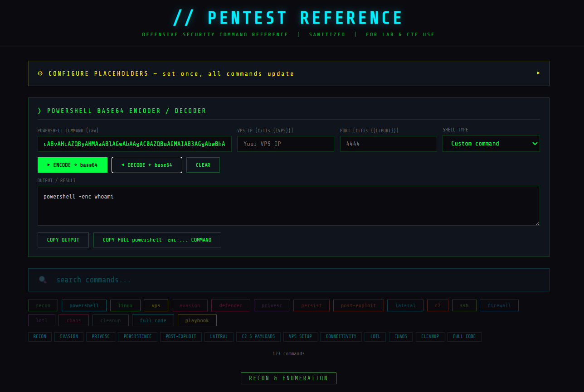This screenshot has width=584, height=392.
Task: Toggle the post-exploit tag filter
Action: click(359, 305)
